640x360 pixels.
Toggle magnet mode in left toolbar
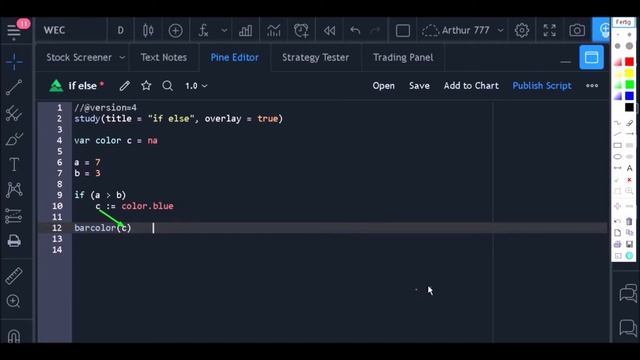(x=13, y=336)
